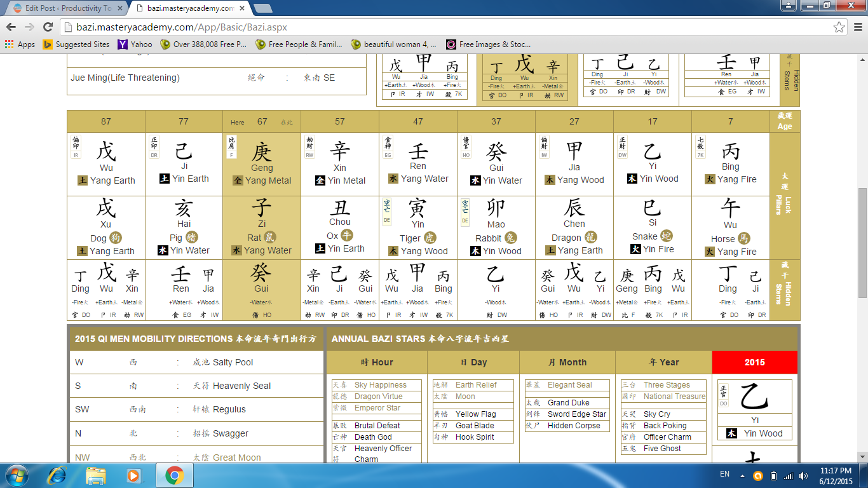Click the Horse animal icon in age 7 column
The width and height of the screenshot is (868, 488).
click(744, 238)
